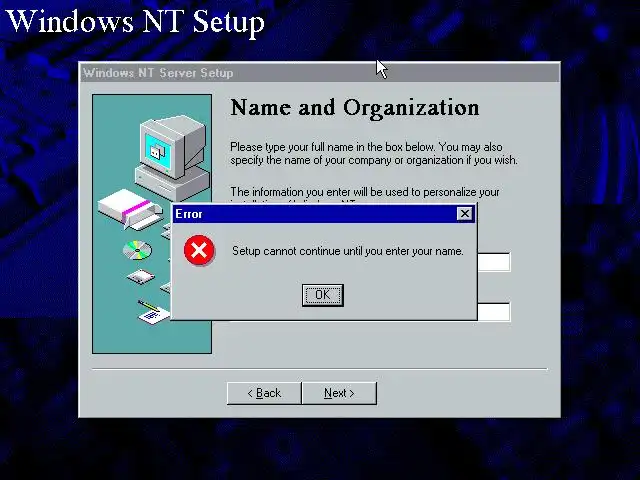Click the 'Name and Organization' heading
Image resolution: width=640 pixels, height=480 pixels.
(355, 108)
